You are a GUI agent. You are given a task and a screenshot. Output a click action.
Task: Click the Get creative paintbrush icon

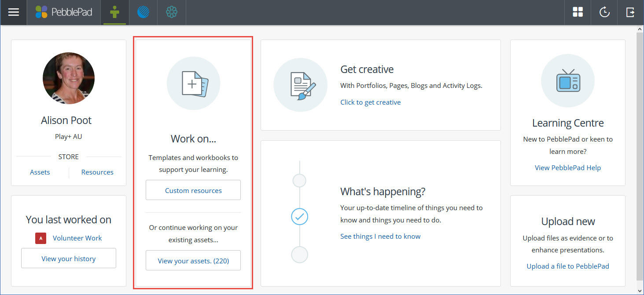300,85
